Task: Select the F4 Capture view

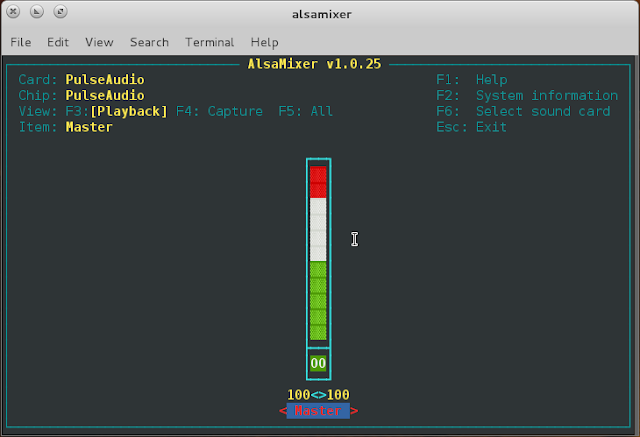Action: click(219, 111)
